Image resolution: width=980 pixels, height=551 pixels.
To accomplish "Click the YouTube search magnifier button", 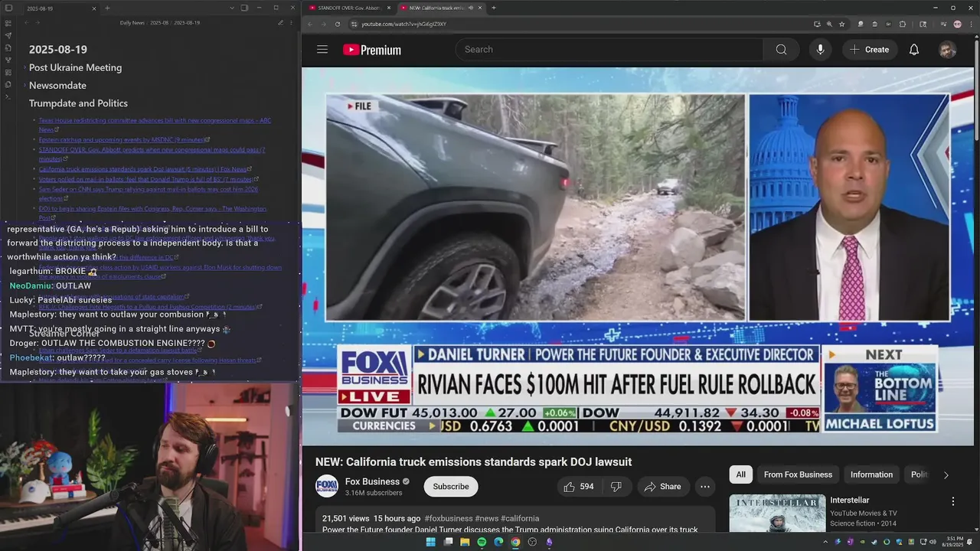I will click(781, 50).
